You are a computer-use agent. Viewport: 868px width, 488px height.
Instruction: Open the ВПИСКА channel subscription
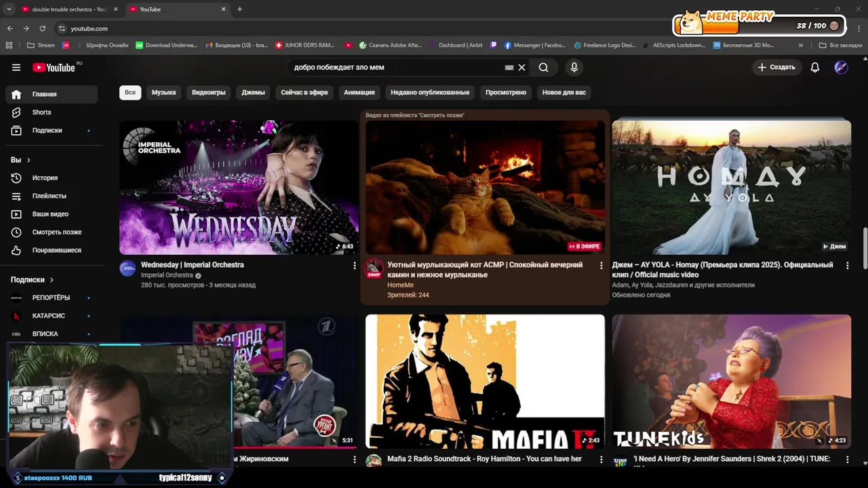click(52, 333)
